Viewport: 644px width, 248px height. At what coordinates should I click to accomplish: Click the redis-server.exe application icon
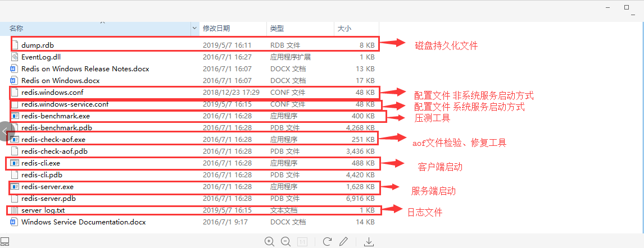tap(15, 187)
